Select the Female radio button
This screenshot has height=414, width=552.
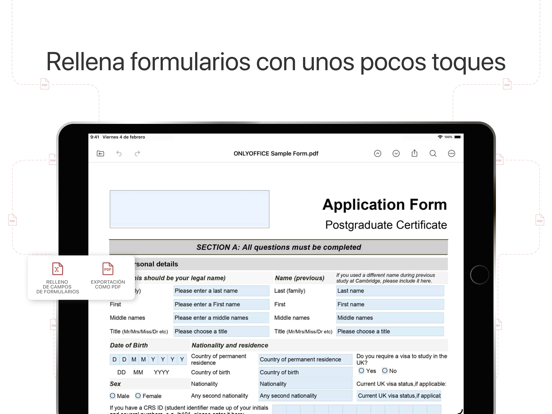click(x=138, y=396)
